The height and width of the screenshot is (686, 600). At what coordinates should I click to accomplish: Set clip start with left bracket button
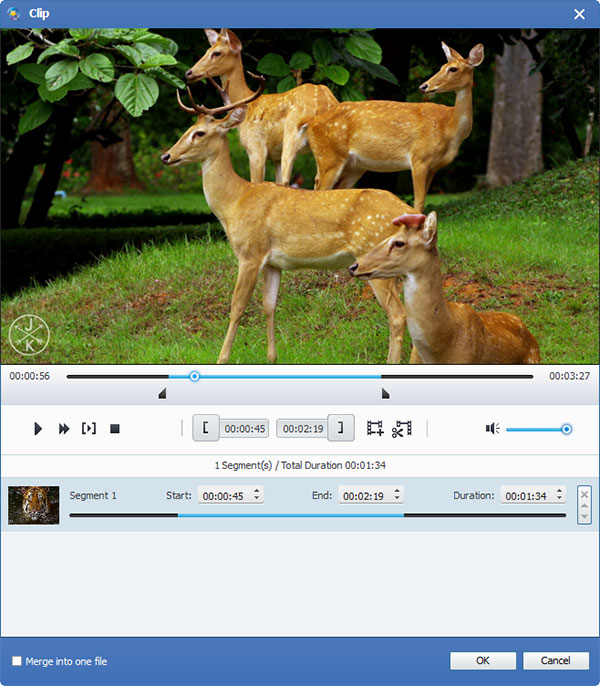pyautogui.click(x=206, y=428)
